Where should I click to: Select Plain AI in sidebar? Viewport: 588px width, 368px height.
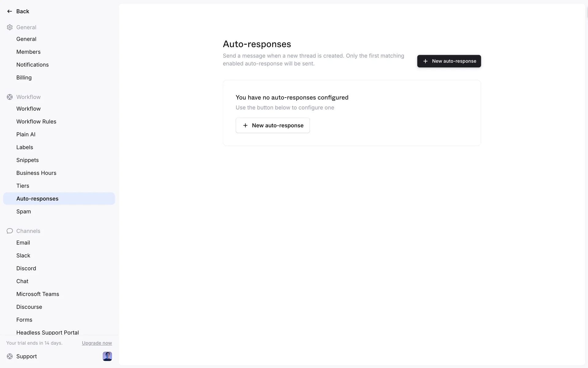tap(26, 134)
